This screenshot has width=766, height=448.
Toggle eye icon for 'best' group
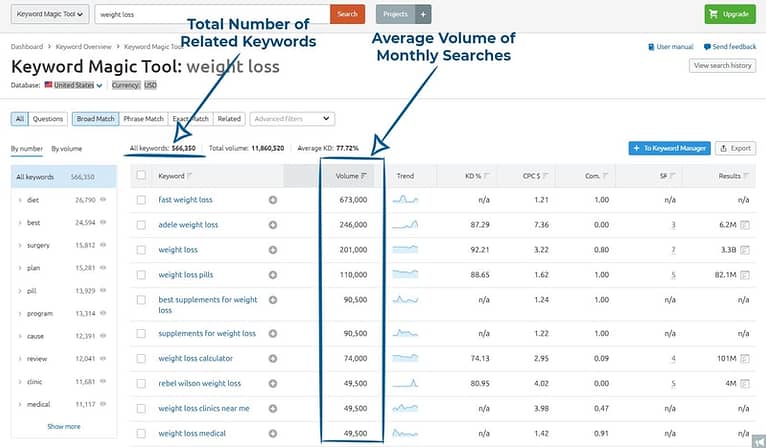coord(103,222)
